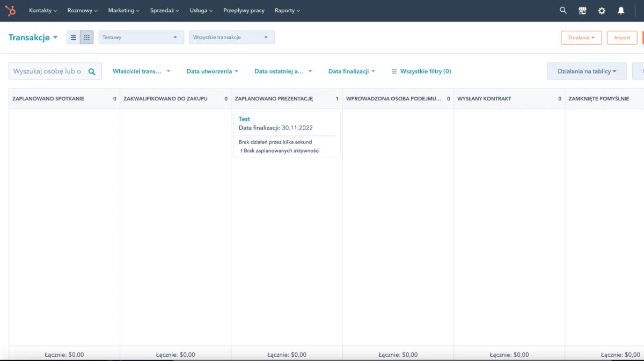Open the Data ostatniej aktywności filter

tap(283, 71)
